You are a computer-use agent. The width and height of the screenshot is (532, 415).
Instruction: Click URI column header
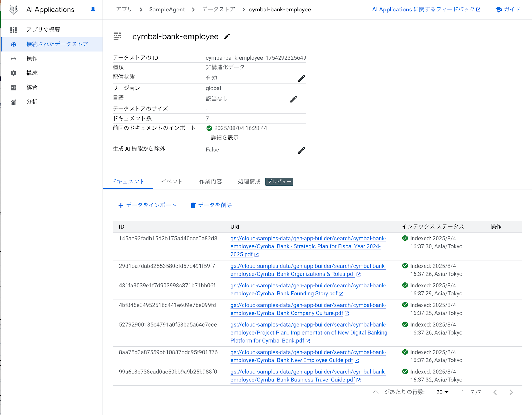click(x=235, y=227)
